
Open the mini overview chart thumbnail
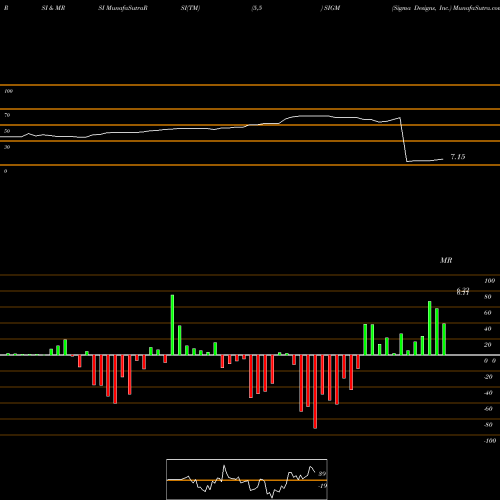[x=247, y=479]
